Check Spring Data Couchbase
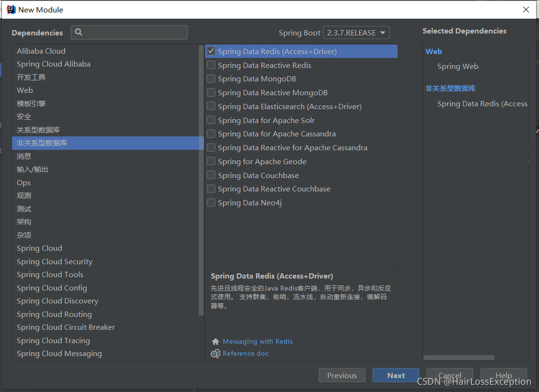The image size is (539, 392). pyautogui.click(x=211, y=175)
